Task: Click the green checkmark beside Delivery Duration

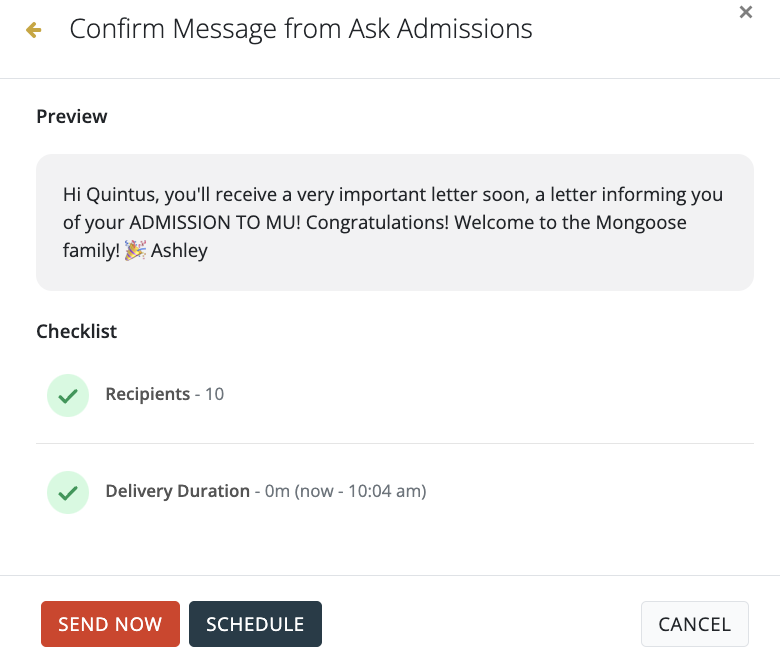Action: [x=68, y=493]
